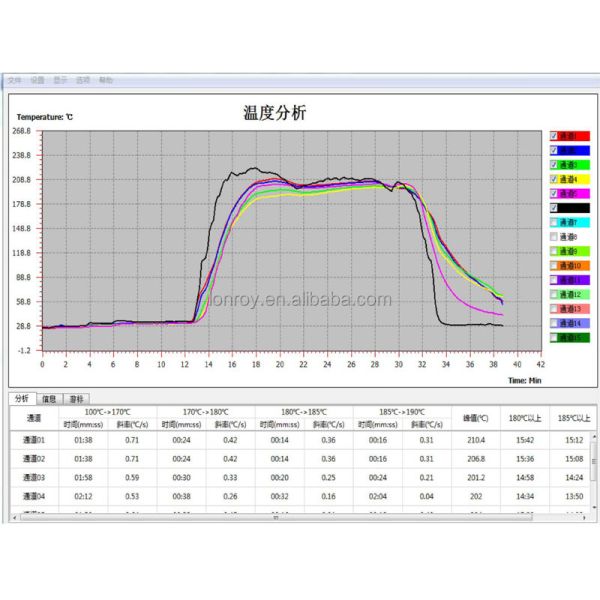Screen dimensions: 600x600
Task: Click the 0.59 slope cell
Action: tap(132, 478)
